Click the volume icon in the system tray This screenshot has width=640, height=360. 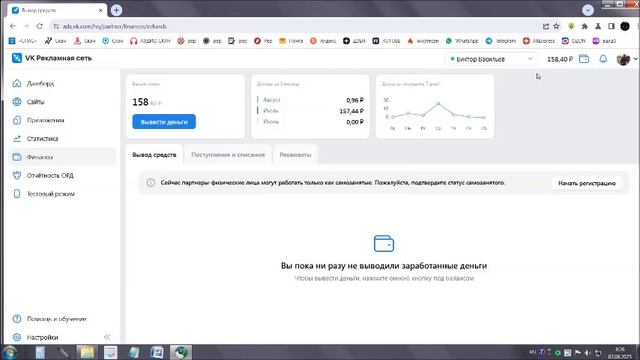[x=588, y=352]
